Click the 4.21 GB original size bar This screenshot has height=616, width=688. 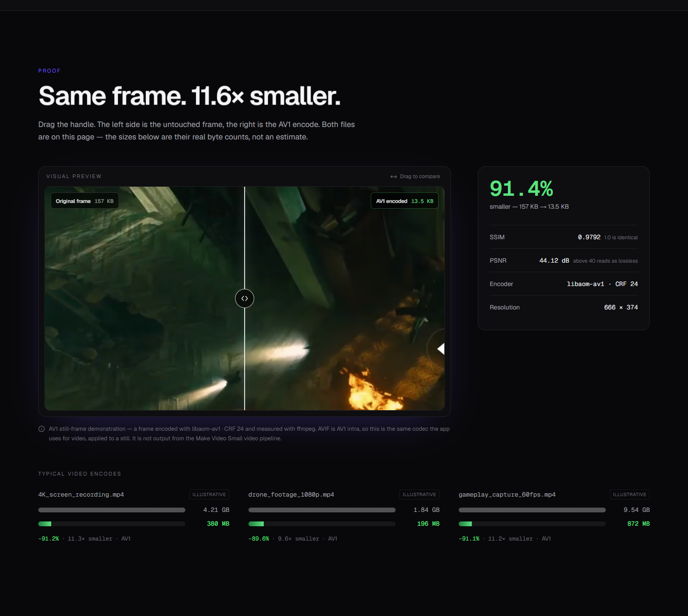click(x=112, y=510)
